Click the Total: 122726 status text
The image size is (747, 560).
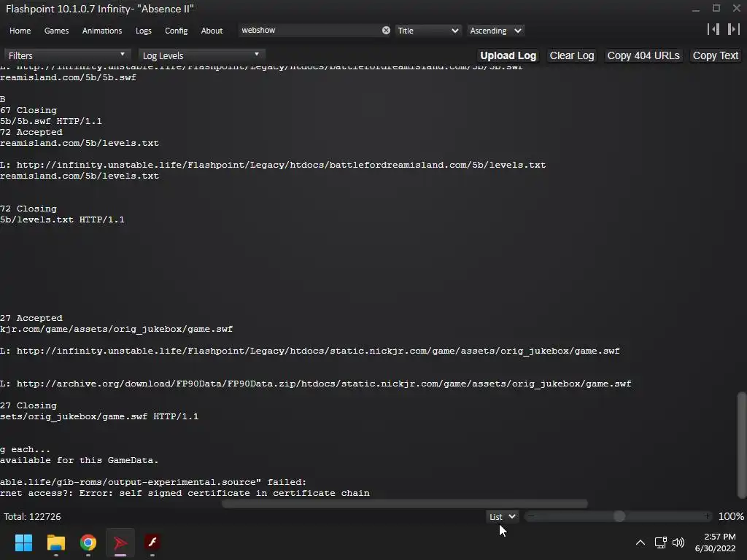coord(32,517)
